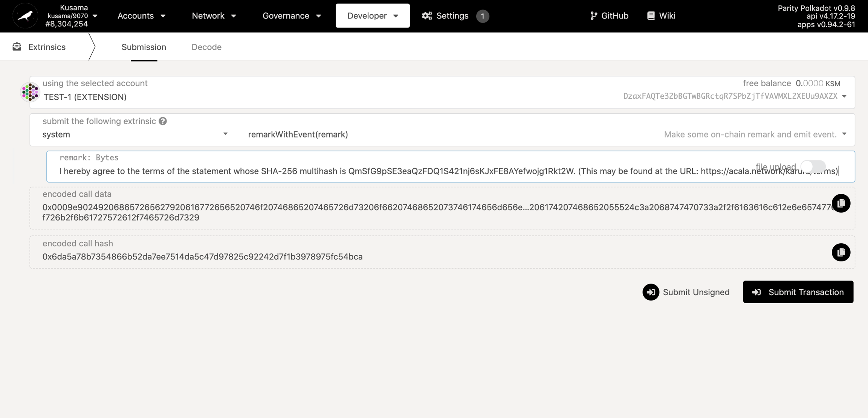
Task: Expand the selected account dropdown
Action: [844, 96]
